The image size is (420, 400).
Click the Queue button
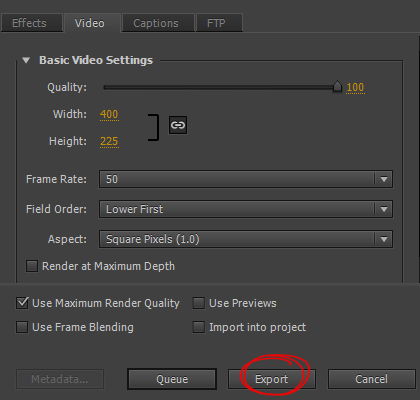172,379
